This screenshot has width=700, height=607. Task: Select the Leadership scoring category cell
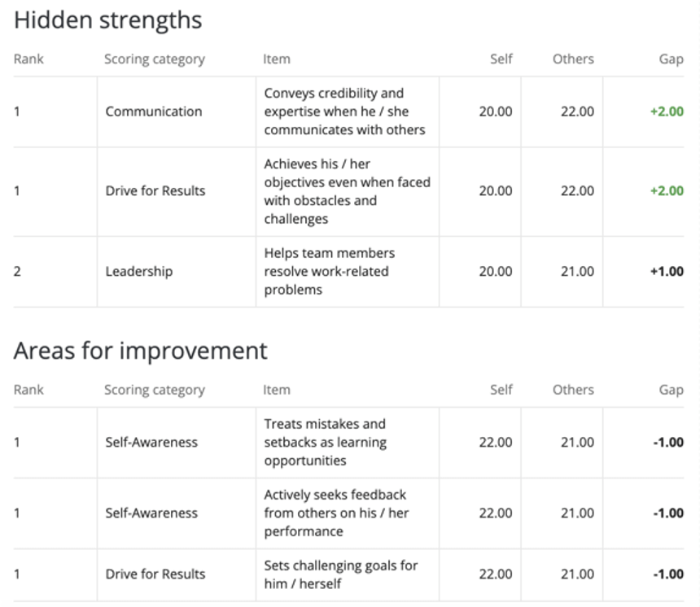point(138,272)
